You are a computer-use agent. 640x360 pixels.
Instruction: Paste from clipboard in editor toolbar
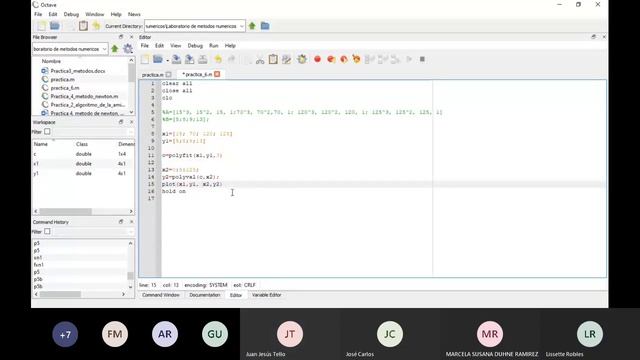click(x=273, y=59)
